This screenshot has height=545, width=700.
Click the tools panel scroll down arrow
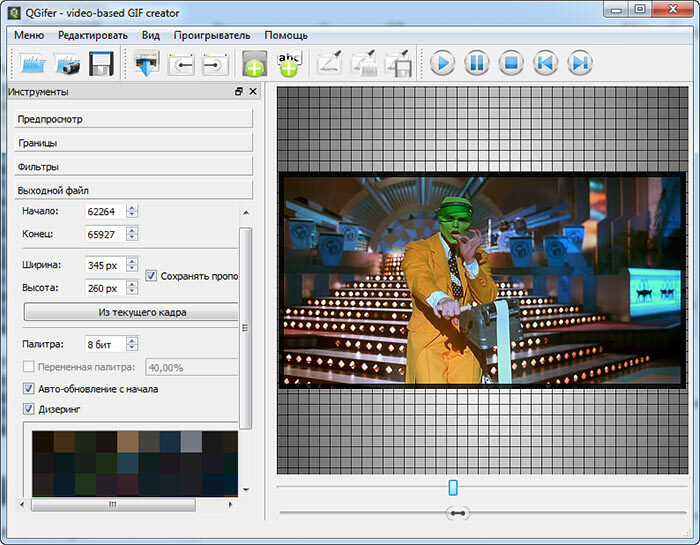pyautogui.click(x=246, y=490)
